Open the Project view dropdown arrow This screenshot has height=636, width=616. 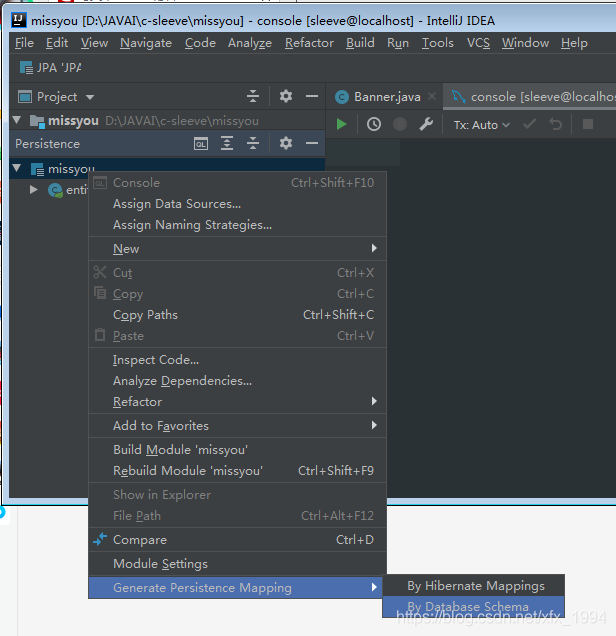coord(90,97)
